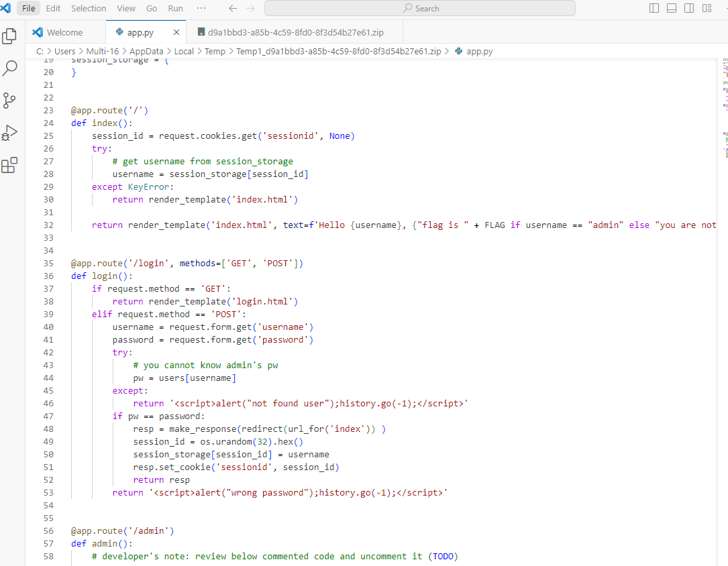This screenshot has width=728, height=566.
Task: Click the "resp.set_cookie" code line
Action: point(236,467)
